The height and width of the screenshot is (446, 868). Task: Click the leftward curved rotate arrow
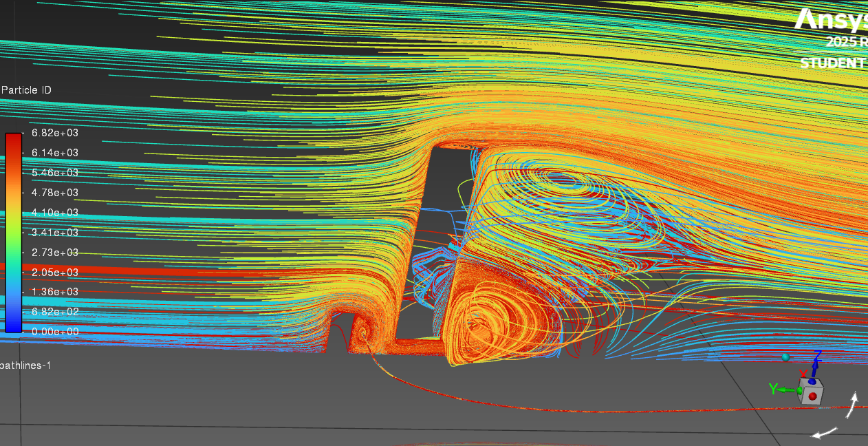[825, 433]
